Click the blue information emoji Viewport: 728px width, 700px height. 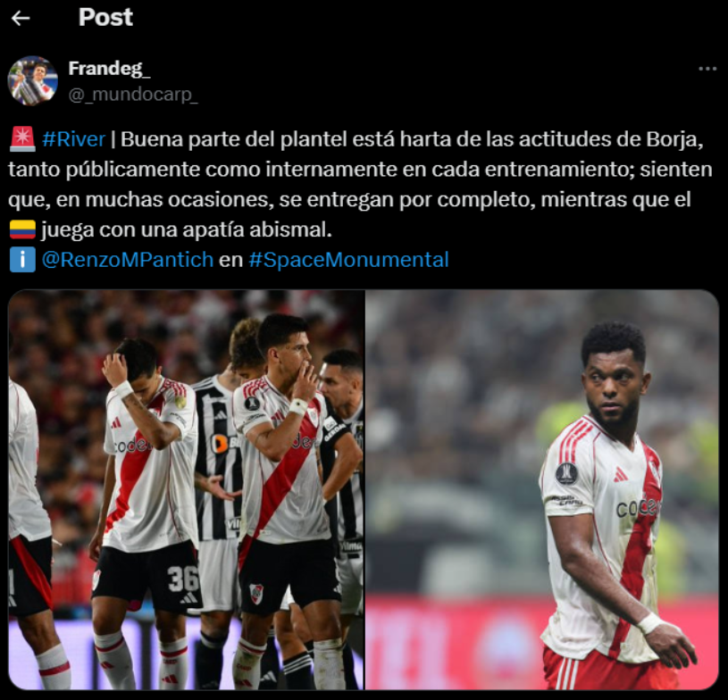click(22, 260)
